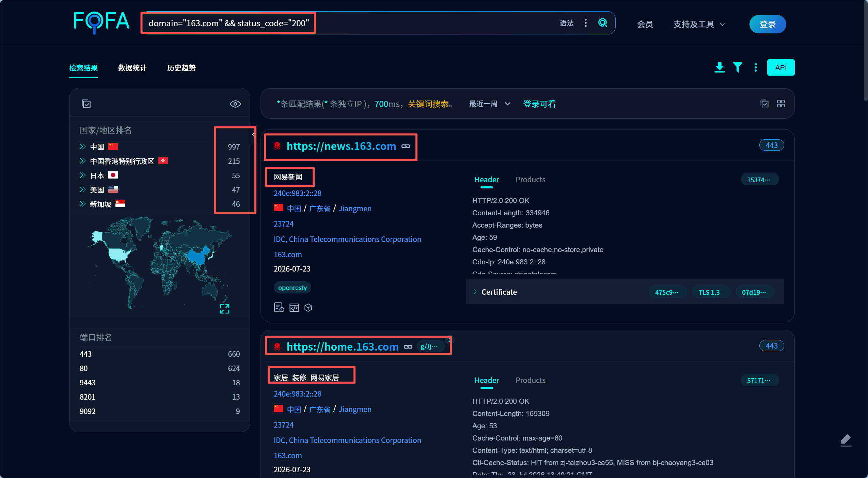Click the edit pencil feedback icon
868x478 pixels.
coord(846,440)
